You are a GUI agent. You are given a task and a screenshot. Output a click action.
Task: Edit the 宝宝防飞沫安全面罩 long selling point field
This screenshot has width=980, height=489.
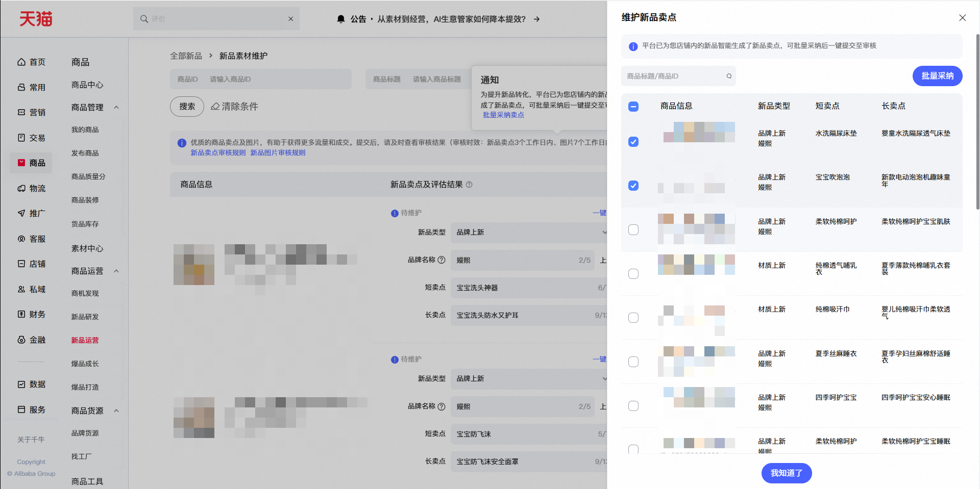pyautogui.click(x=529, y=461)
